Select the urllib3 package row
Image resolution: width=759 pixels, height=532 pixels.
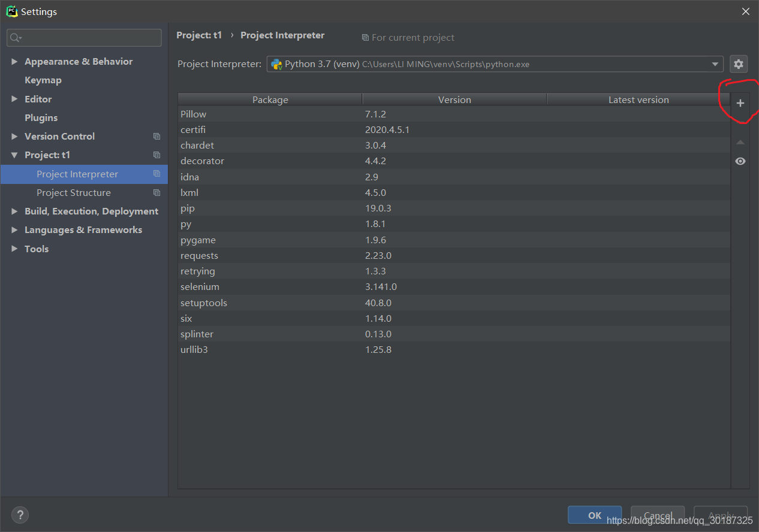pyautogui.click(x=454, y=350)
